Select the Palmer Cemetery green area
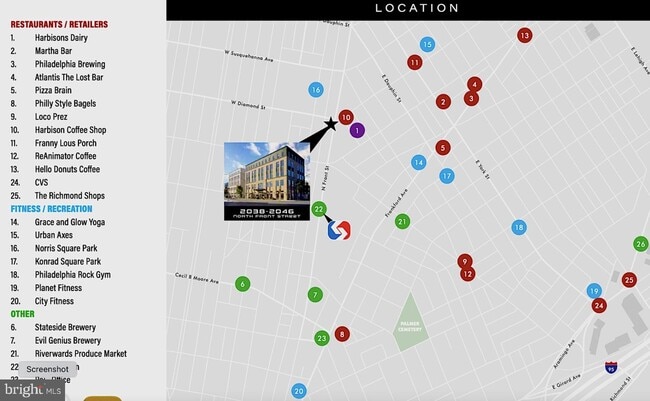Image resolution: width=650 pixels, height=401 pixels. tap(411, 323)
